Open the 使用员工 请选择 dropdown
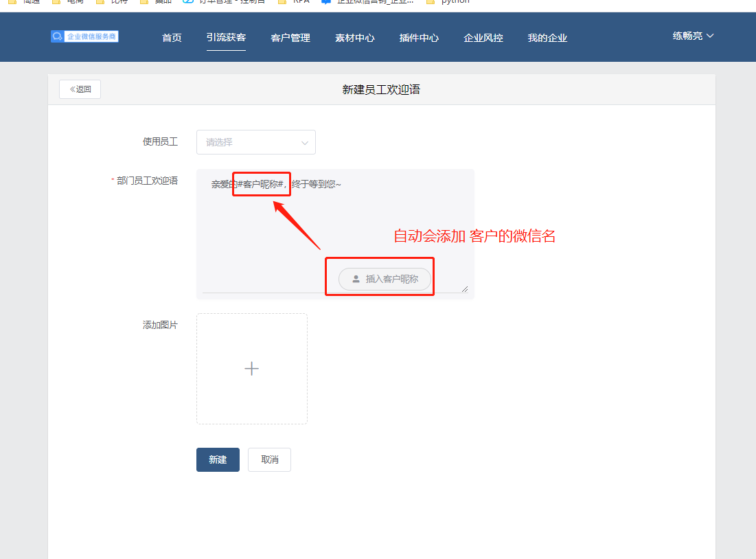Image resolution: width=756 pixels, height=559 pixels. [x=256, y=142]
